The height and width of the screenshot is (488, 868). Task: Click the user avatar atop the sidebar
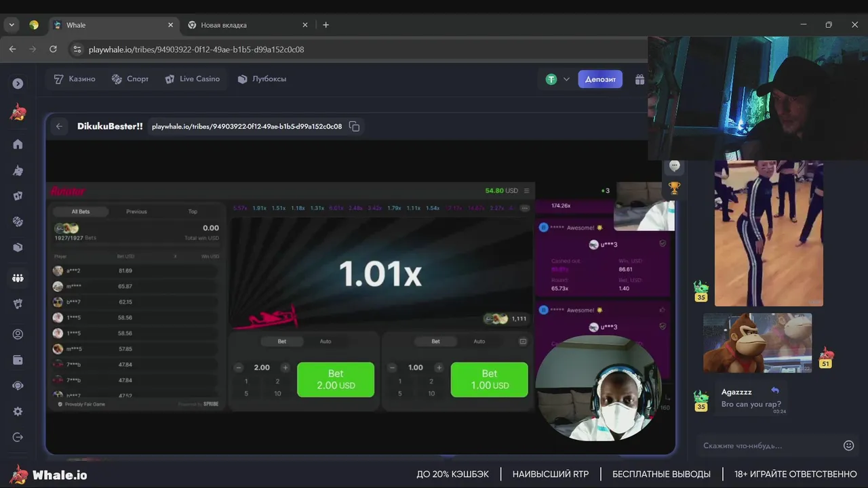tap(18, 113)
